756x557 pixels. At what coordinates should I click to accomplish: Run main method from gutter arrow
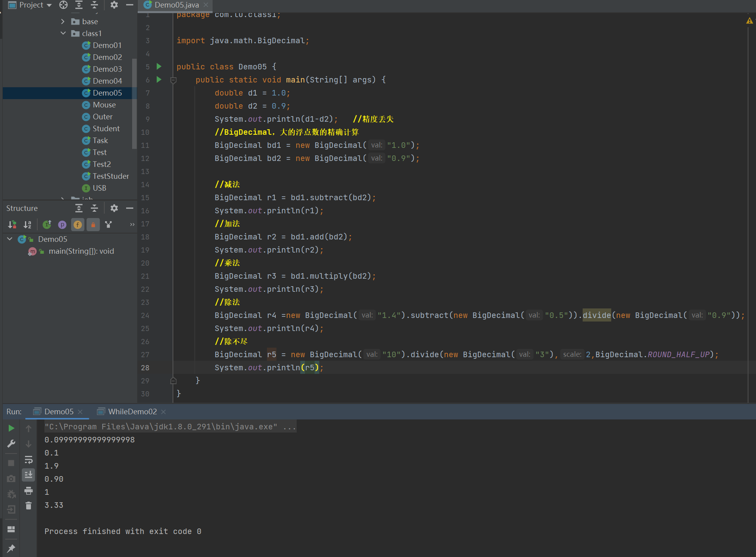[159, 80]
